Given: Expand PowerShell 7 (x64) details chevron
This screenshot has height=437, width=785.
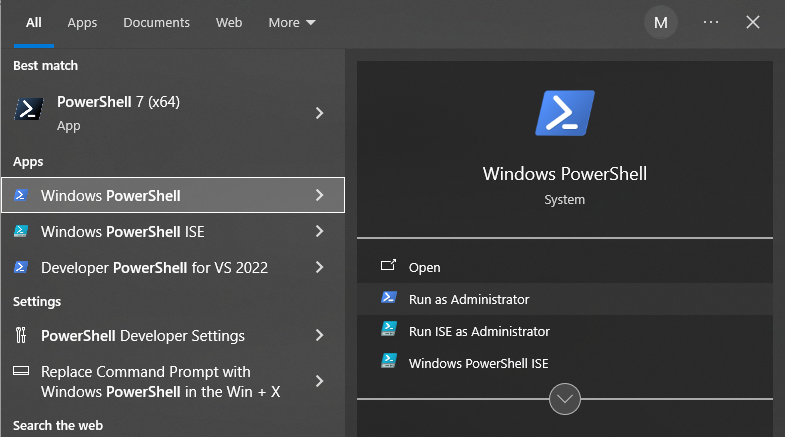Looking at the screenshot, I should [x=319, y=113].
